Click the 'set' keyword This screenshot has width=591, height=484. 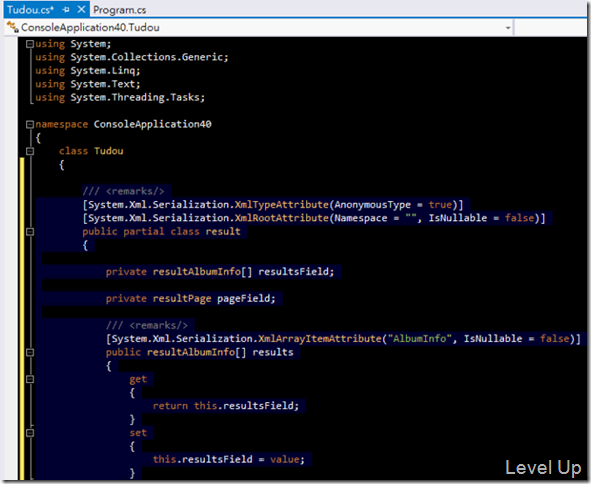[138, 432]
